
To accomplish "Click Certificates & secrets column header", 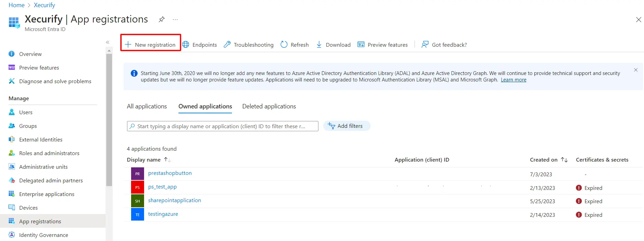I will pyautogui.click(x=602, y=160).
